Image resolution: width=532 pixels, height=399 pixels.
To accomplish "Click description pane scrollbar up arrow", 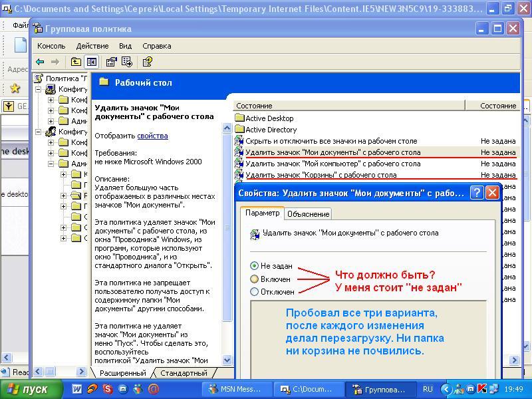I will tap(227, 128).
